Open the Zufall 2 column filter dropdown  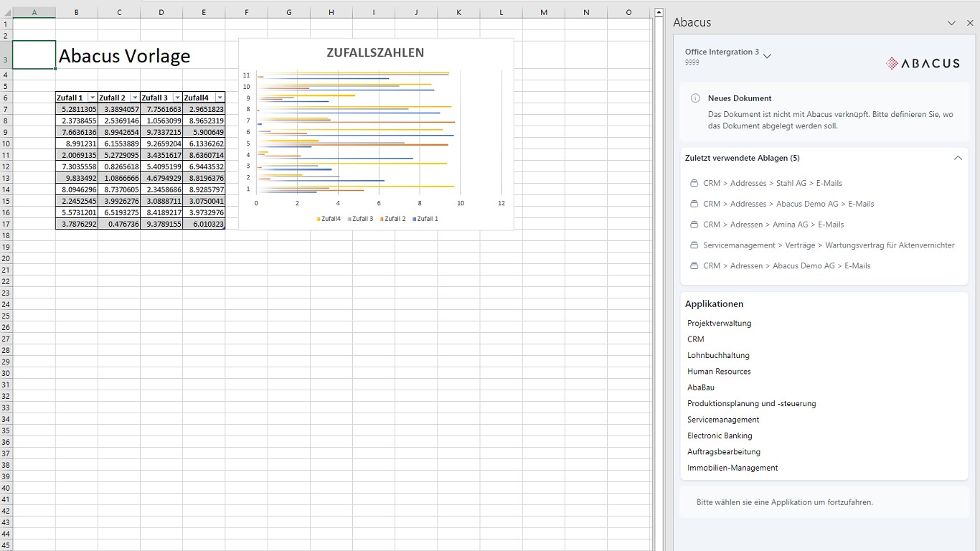pyautogui.click(x=135, y=98)
